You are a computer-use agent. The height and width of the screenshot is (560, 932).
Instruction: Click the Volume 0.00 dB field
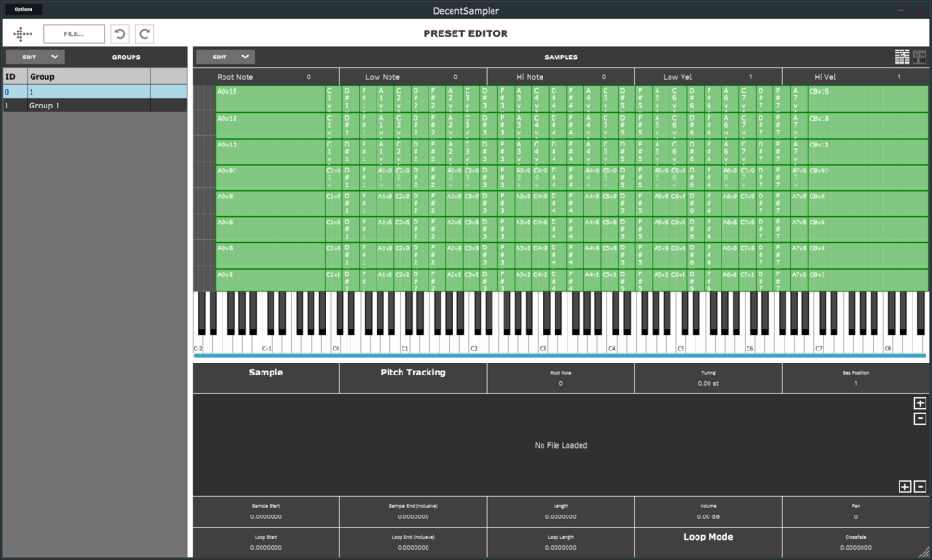tap(708, 512)
